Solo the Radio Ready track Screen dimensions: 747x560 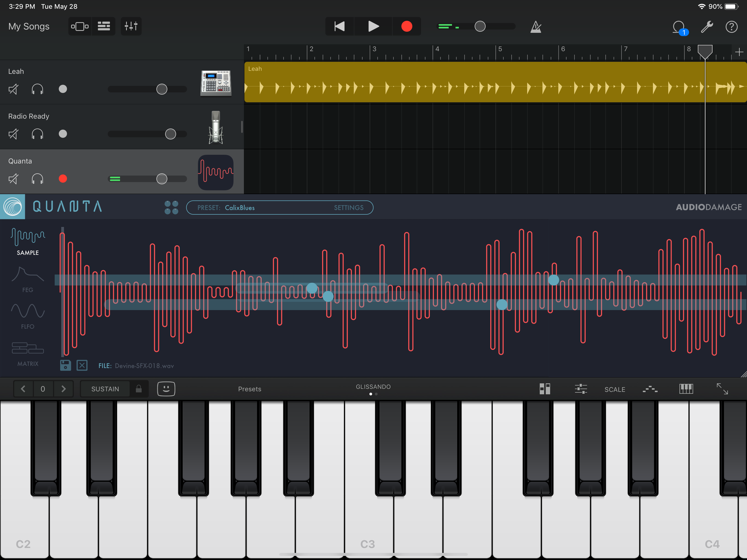tap(37, 134)
